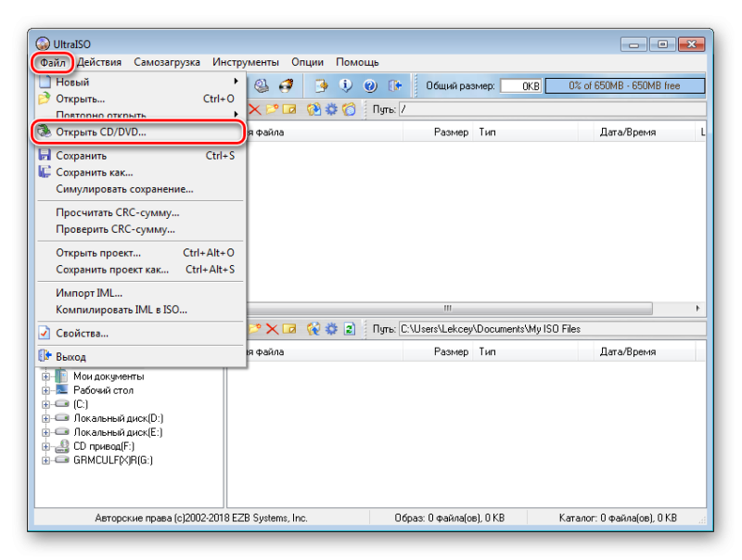Viewport: 742px width, 560px height.
Task: Click the convert image toolbar icon
Action: (x=321, y=85)
